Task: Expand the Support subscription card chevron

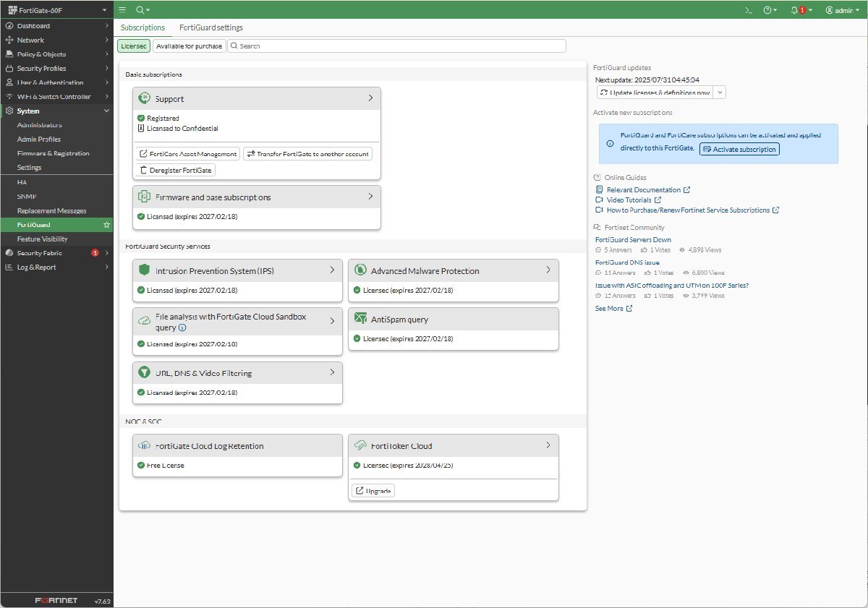Action: (x=370, y=98)
